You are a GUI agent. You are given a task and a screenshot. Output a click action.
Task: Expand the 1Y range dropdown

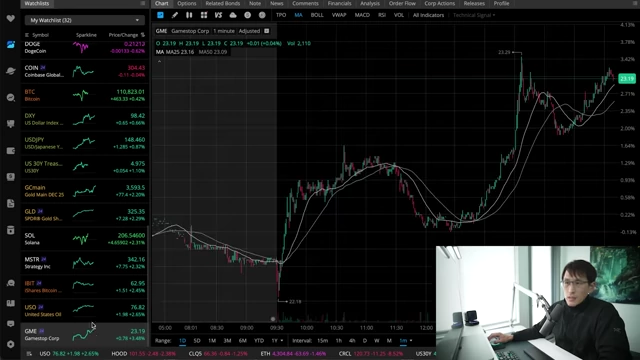(277, 340)
